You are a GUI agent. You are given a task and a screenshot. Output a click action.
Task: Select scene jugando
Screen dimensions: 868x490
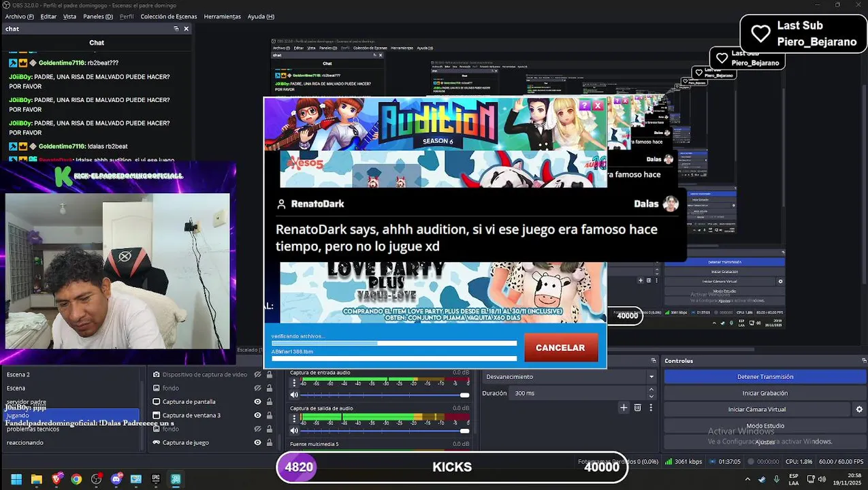pyautogui.click(x=71, y=415)
